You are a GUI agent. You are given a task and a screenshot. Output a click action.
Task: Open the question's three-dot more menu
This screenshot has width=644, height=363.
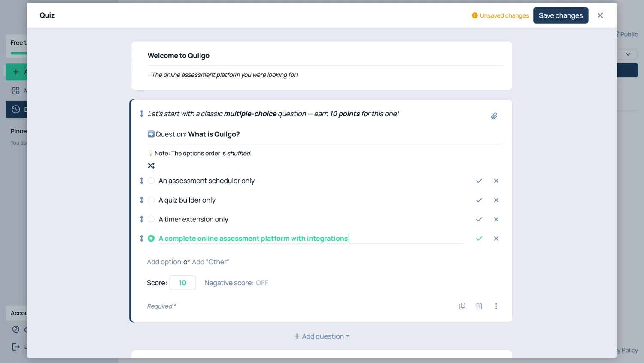(x=496, y=306)
